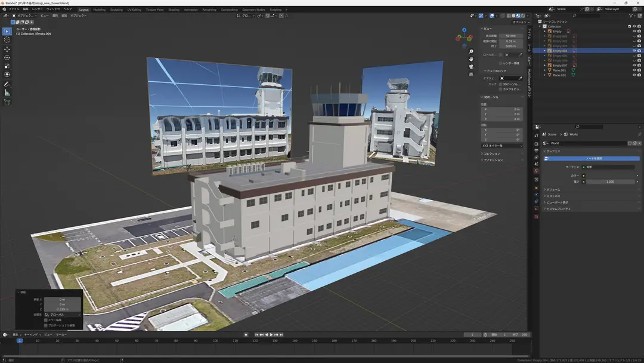Toggle the camera view icon
This screenshot has height=363, width=644.
pyautogui.click(x=471, y=67)
